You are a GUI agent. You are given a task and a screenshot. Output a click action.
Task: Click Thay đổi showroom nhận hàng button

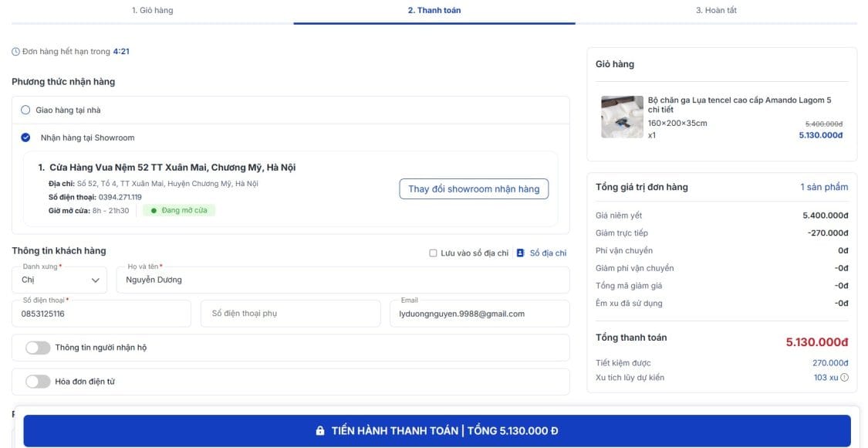click(x=473, y=189)
